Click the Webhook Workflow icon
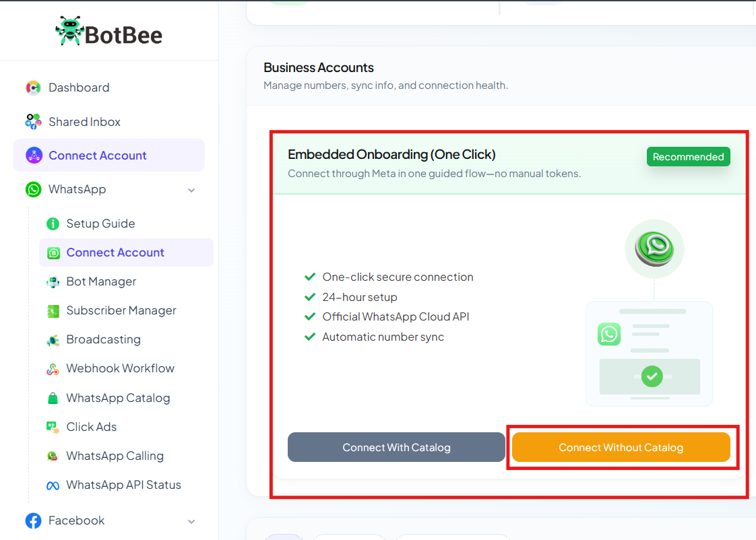756x540 pixels. tap(53, 369)
